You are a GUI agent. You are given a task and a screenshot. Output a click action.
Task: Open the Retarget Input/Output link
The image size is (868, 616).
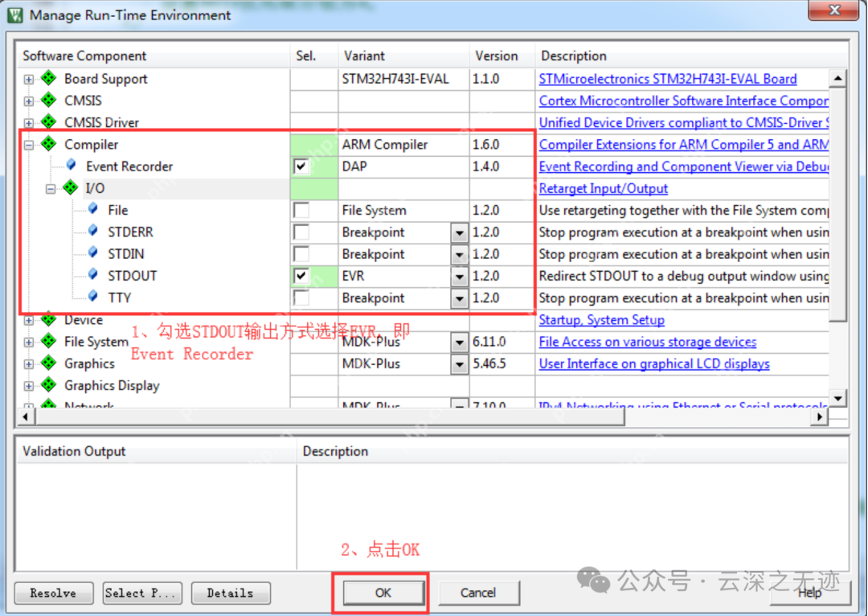[x=603, y=188]
